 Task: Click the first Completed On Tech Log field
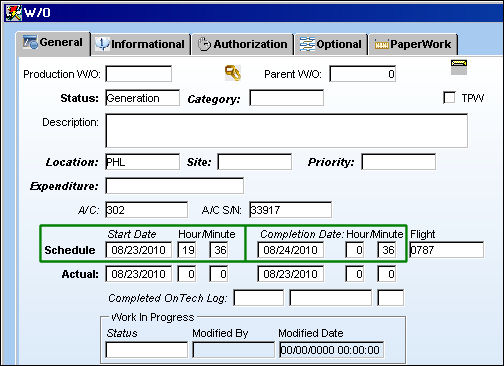(259, 298)
